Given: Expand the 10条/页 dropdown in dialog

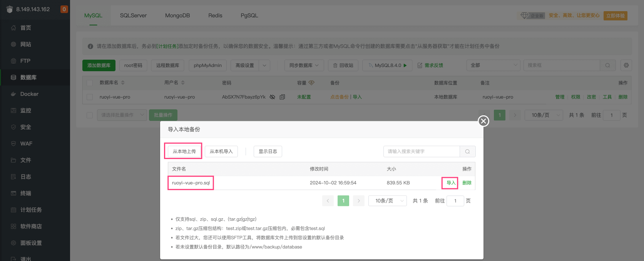Looking at the screenshot, I should pos(388,201).
